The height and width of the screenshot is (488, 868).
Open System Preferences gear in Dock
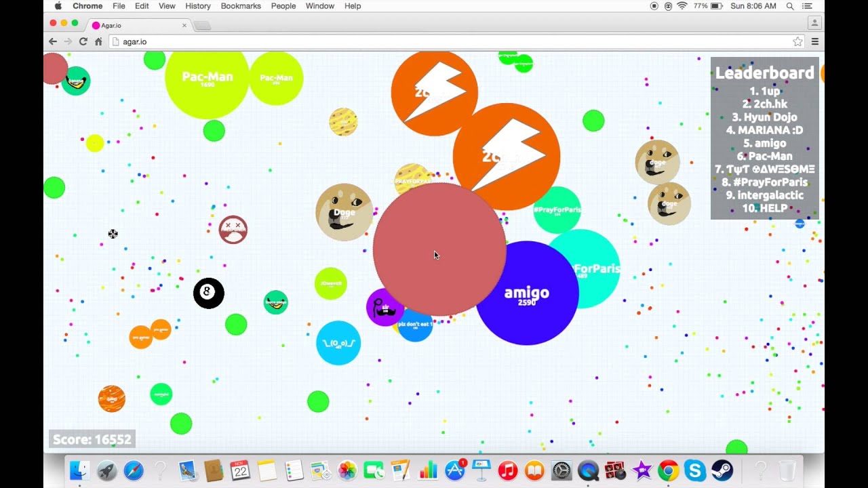[x=561, y=470]
